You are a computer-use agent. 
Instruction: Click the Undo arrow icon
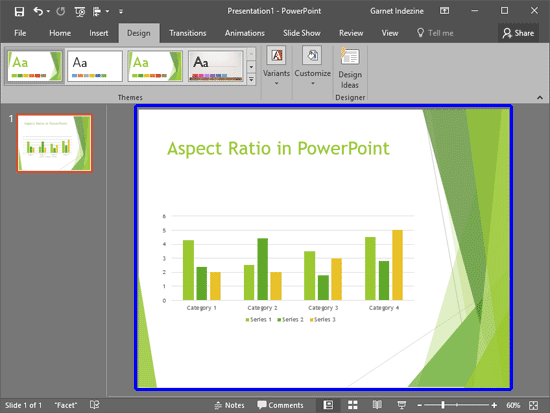[x=38, y=12]
